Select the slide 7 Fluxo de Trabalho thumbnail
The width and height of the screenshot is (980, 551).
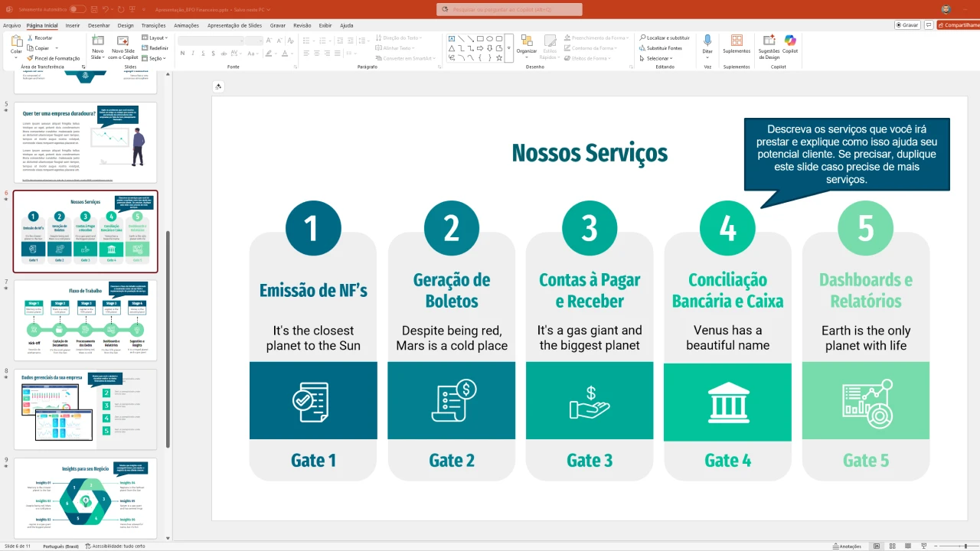85,320
